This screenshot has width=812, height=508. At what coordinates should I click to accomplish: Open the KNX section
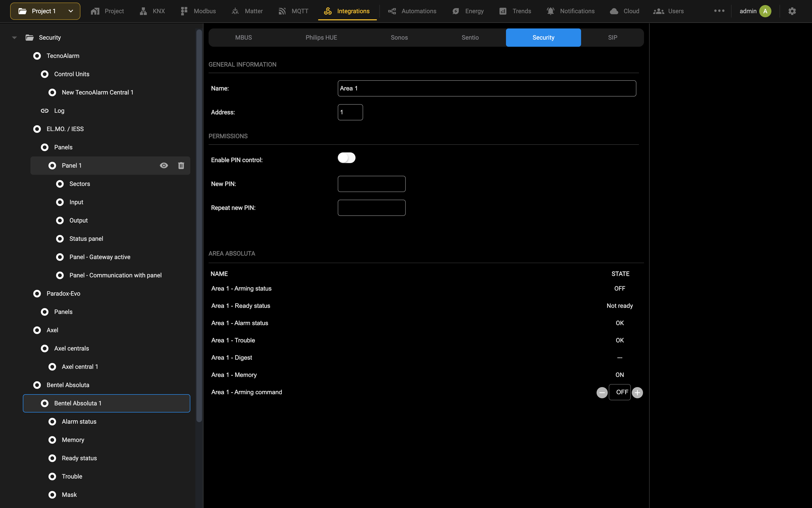point(152,11)
